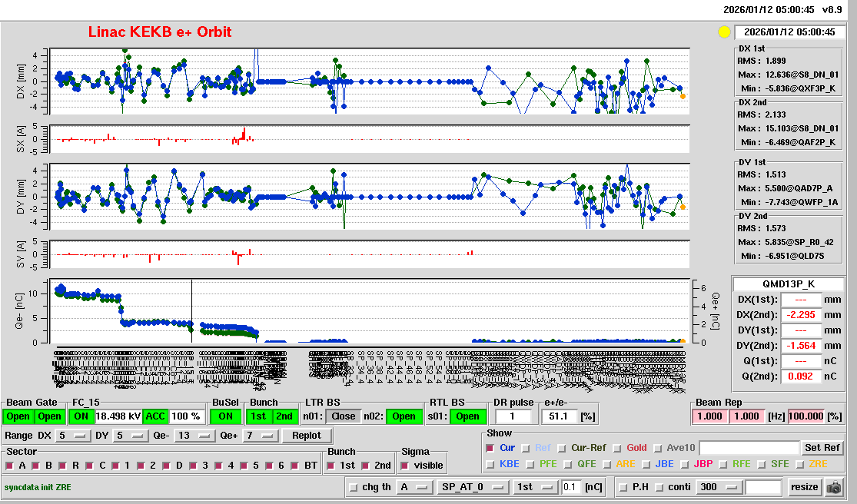Click the DR pulse input field
Screen dimensions: 857x504
(x=514, y=416)
